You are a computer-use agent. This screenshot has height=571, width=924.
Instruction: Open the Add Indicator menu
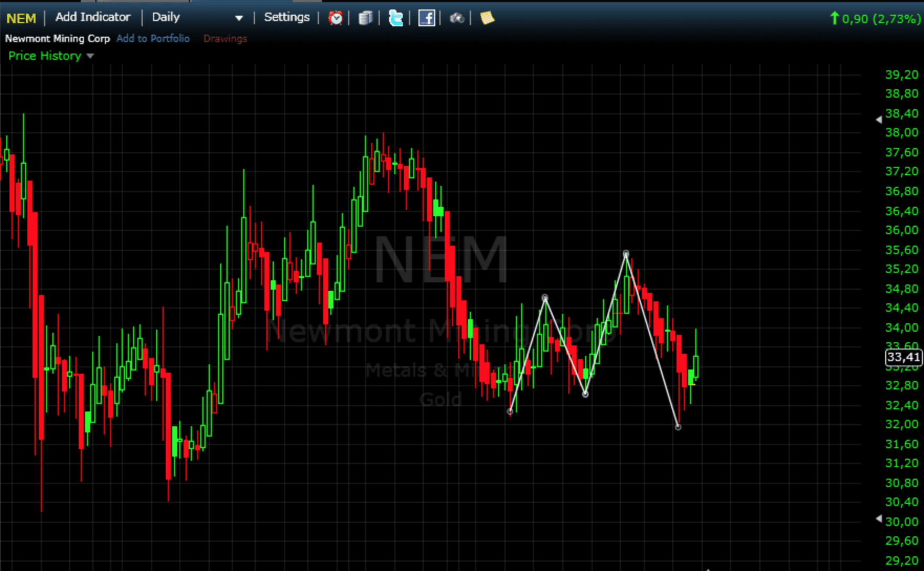[x=93, y=17]
